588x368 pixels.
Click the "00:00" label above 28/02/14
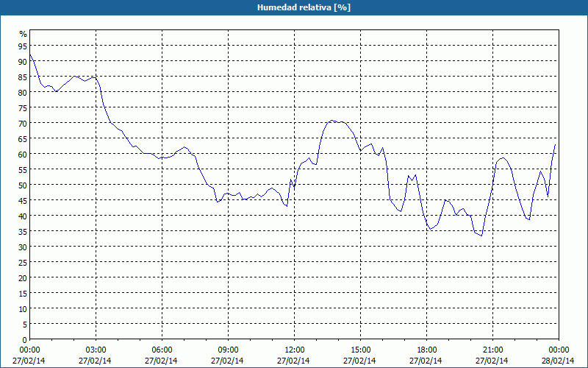coord(559,350)
